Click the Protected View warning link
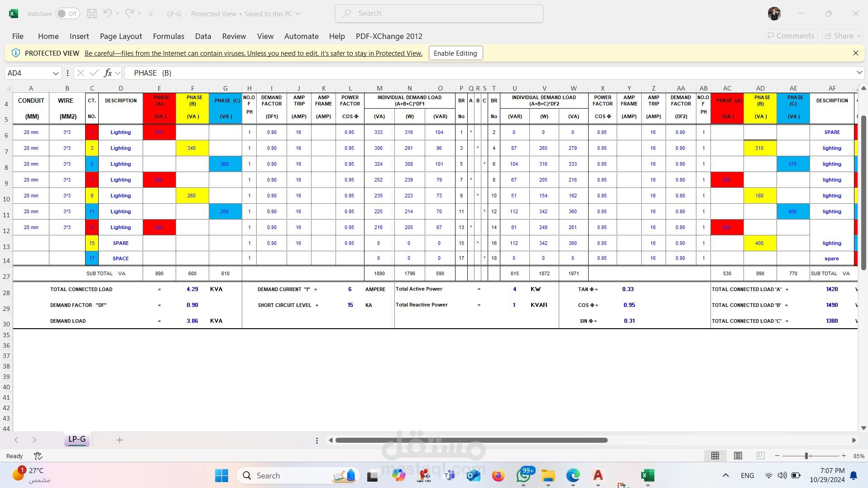868x488 pixels. tap(253, 53)
